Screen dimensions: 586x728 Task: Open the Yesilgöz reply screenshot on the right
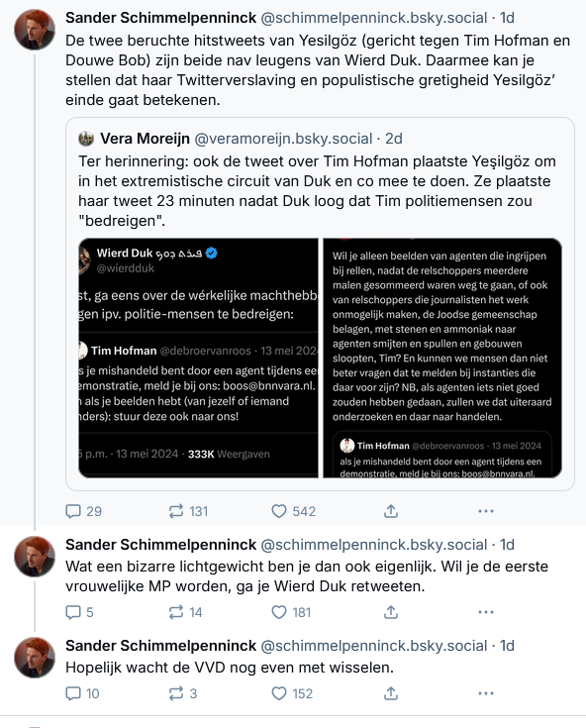(442, 358)
